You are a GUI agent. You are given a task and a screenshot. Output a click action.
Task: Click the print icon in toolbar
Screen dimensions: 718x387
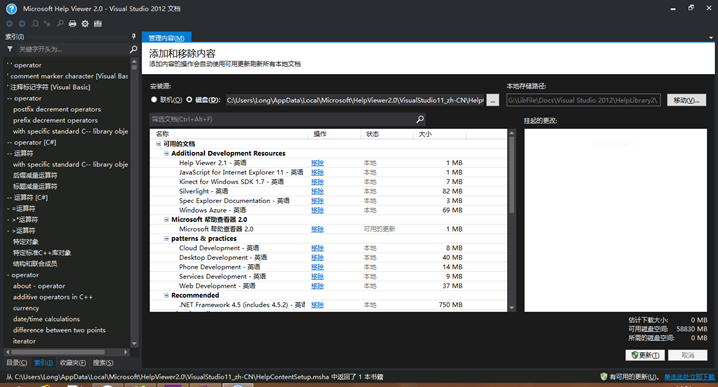72,24
